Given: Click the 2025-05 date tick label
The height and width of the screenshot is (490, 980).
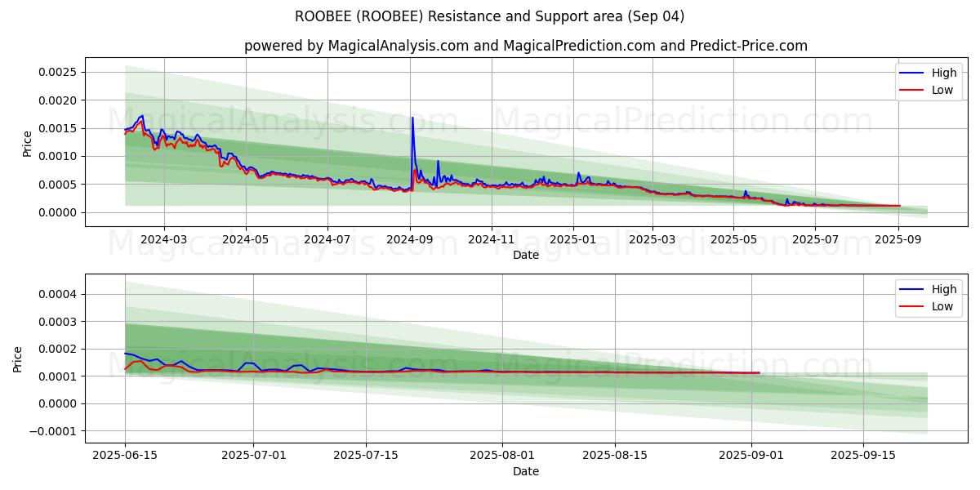Looking at the screenshot, I should (x=733, y=239).
